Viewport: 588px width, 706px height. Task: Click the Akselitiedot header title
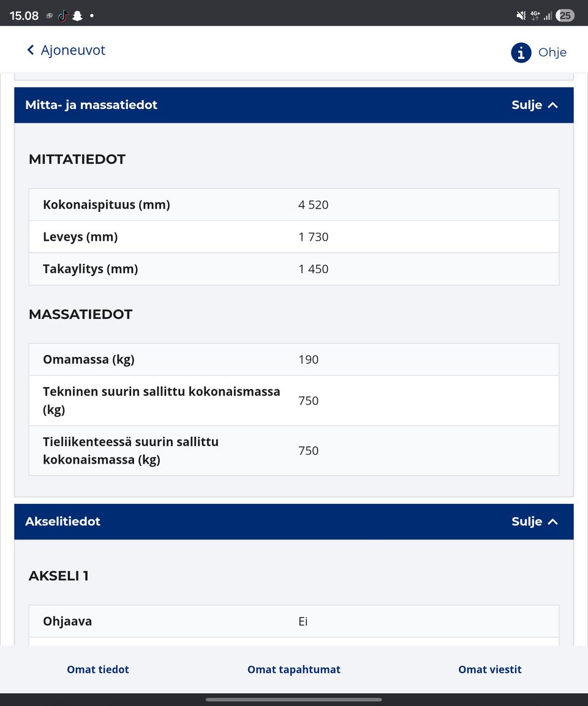62,522
